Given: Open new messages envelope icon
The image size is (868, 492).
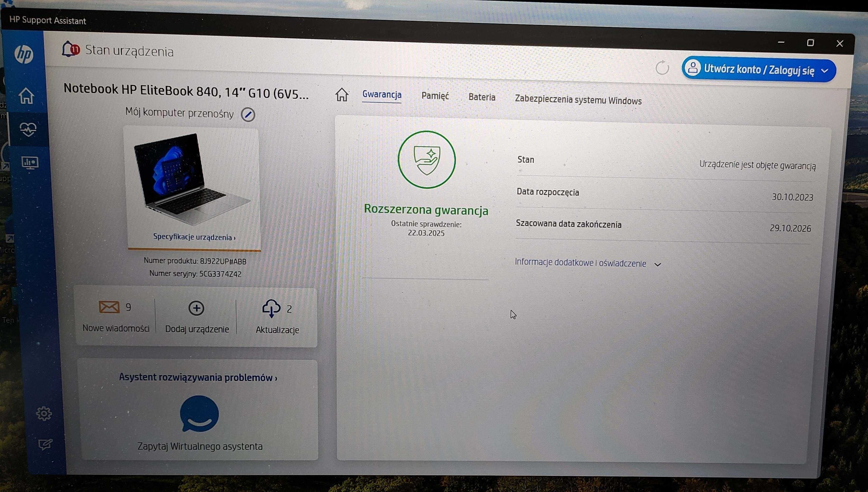Looking at the screenshot, I should pyautogui.click(x=109, y=307).
